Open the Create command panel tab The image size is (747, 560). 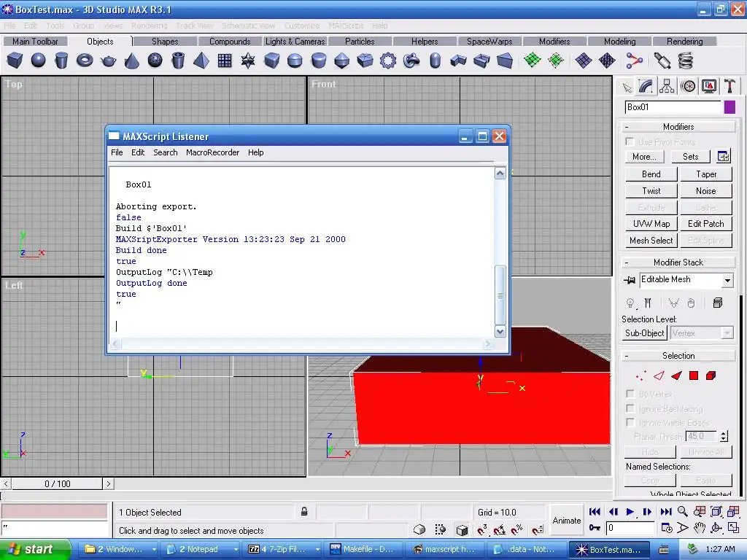627,87
